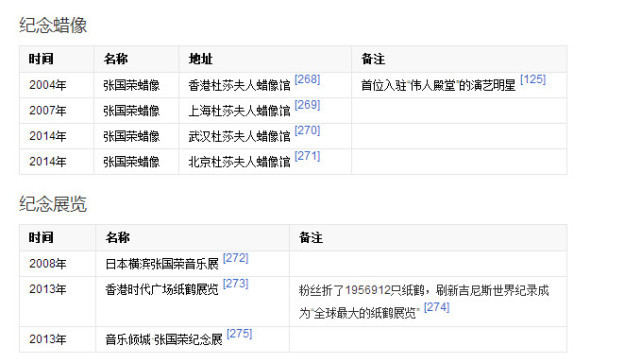This screenshot has width=641, height=363.
Task: Click 备注 header of the 纪念蜡像 table
Action: pos(373,59)
